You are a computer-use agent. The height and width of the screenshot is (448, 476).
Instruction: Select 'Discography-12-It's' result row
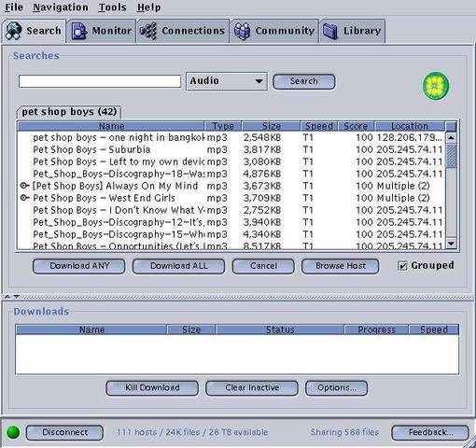point(231,222)
